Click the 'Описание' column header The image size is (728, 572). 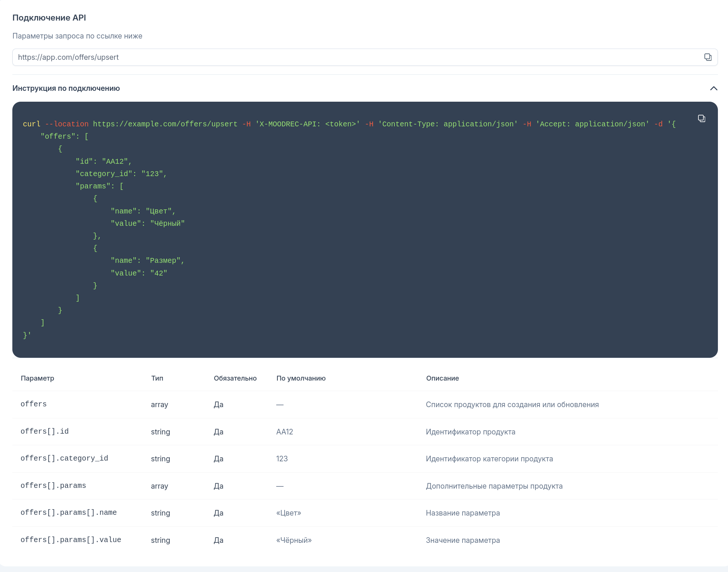coord(442,378)
